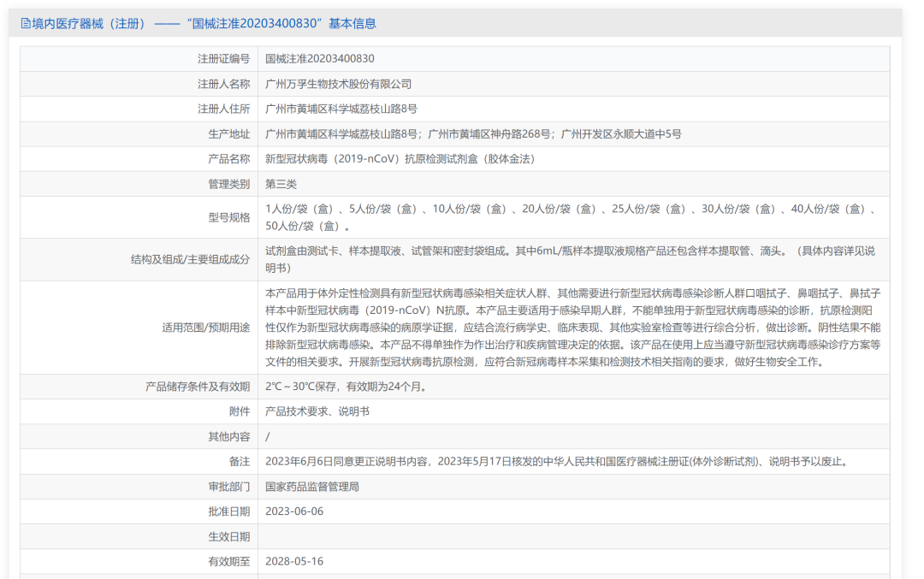
Task: Click the 附件 value 产品技术要求、说明书
Action: (317, 411)
